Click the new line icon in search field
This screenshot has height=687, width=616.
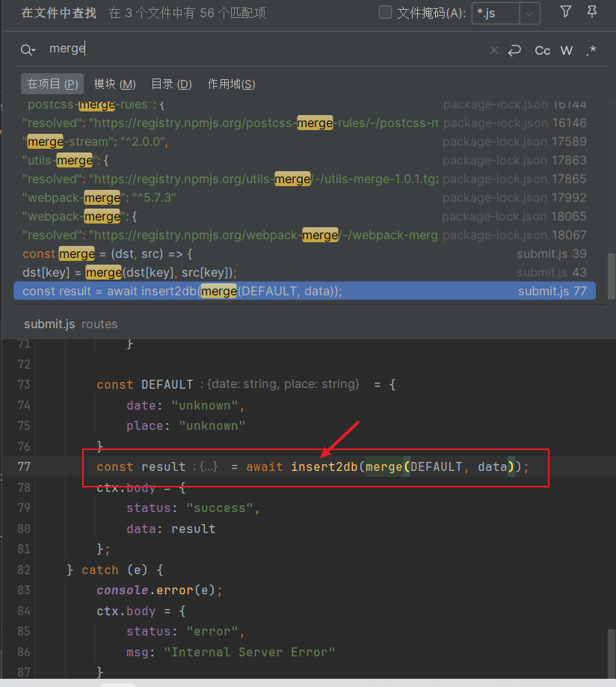514,51
